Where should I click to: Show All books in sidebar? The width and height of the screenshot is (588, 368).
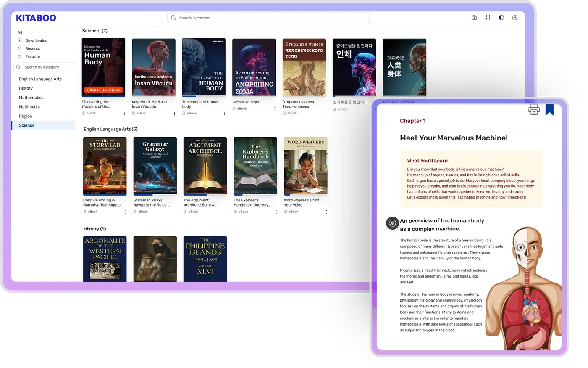click(x=20, y=32)
